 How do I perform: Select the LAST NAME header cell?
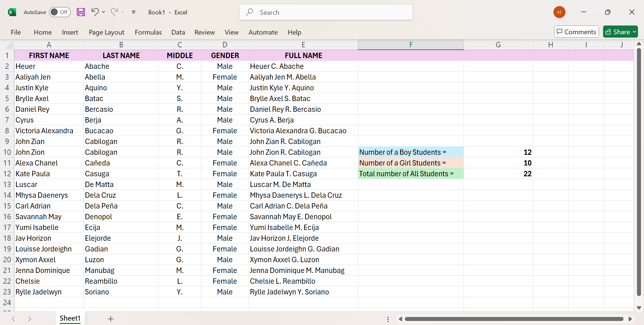coord(121,55)
